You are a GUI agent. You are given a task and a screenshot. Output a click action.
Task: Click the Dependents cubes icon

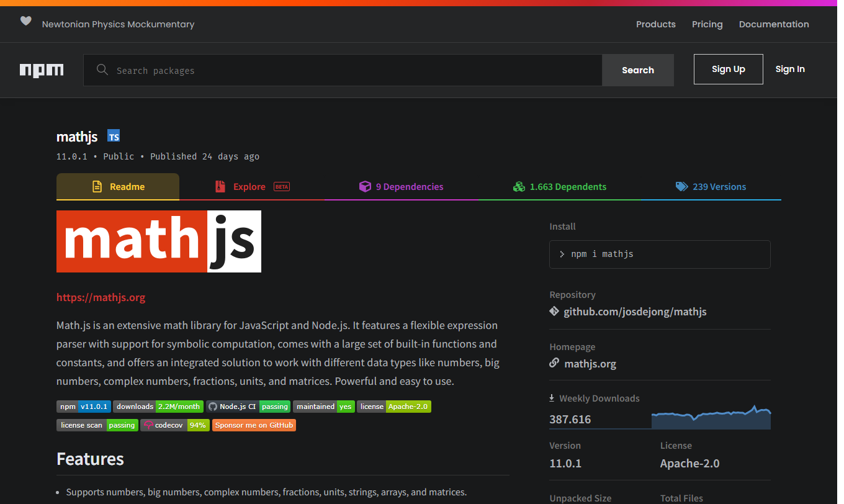[519, 187]
